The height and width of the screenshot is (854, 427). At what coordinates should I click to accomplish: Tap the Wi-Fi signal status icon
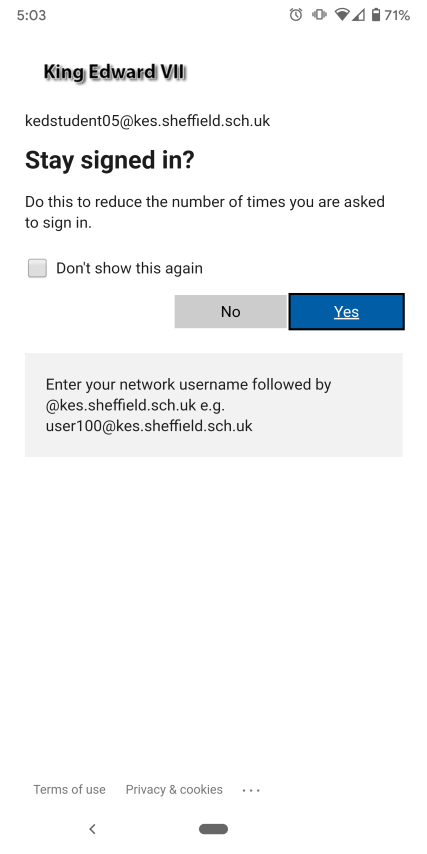point(341,15)
